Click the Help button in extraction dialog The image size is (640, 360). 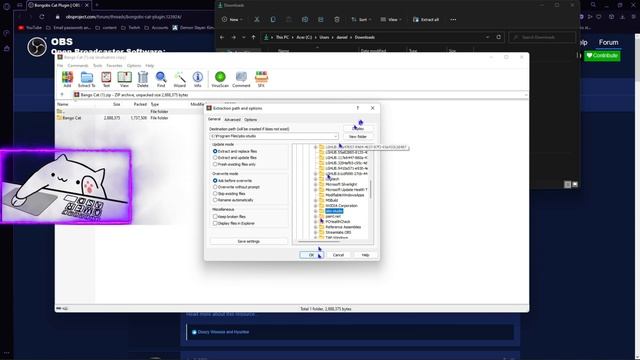365,255
